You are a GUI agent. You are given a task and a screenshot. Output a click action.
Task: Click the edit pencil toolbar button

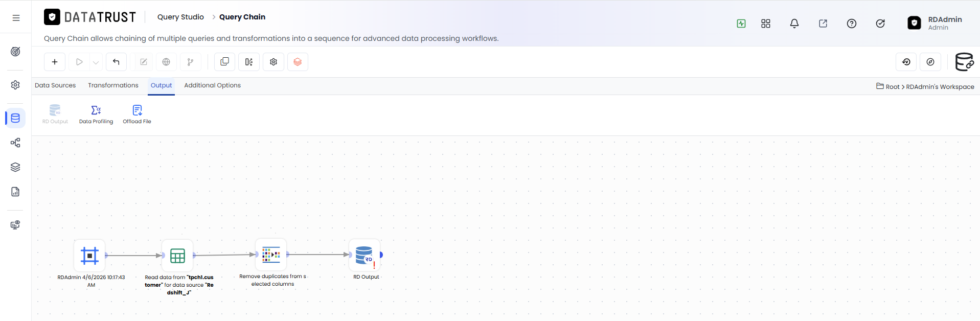(144, 62)
